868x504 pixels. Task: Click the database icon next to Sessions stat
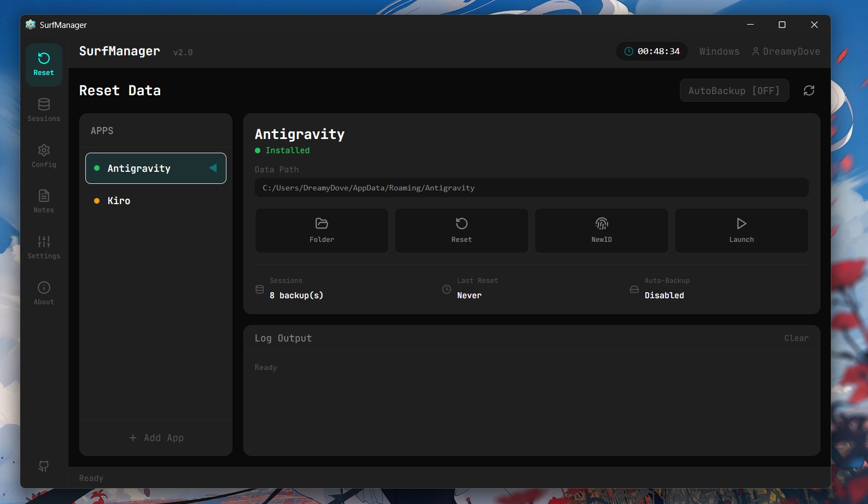click(259, 289)
